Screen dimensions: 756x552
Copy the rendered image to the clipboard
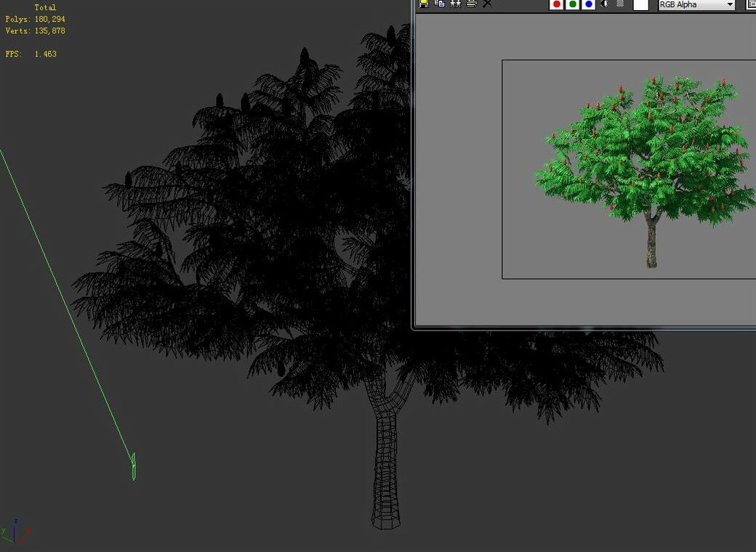[439, 4]
